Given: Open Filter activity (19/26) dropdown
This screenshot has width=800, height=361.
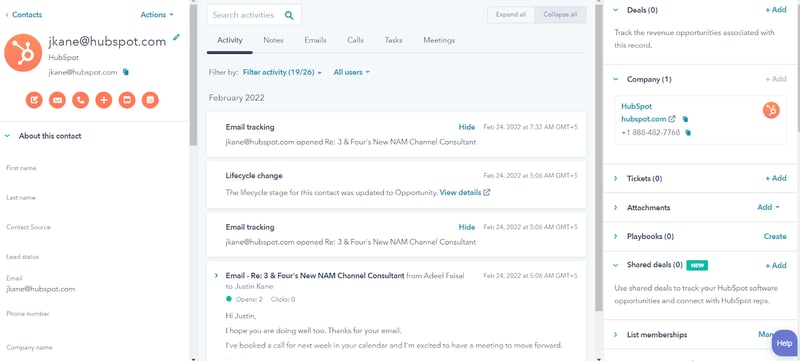Looking at the screenshot, I should tap(282, 72).
